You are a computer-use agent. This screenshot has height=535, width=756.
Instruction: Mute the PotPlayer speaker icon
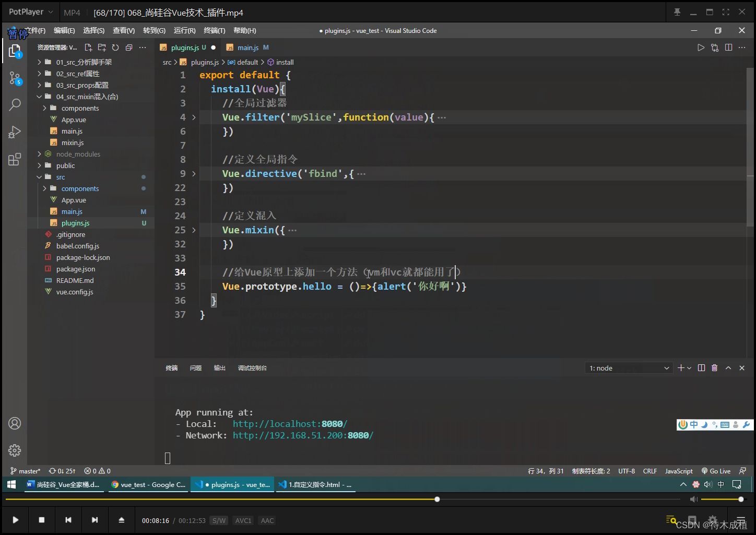pyautogui.click(x=694, y=500)
